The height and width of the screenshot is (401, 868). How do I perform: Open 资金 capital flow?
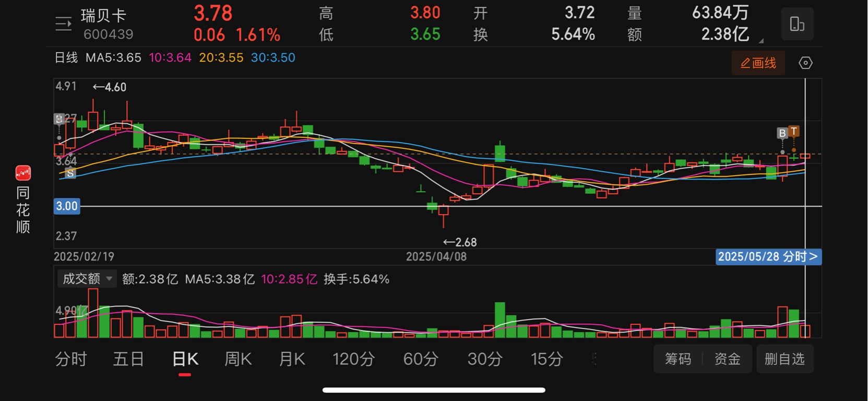727,359
